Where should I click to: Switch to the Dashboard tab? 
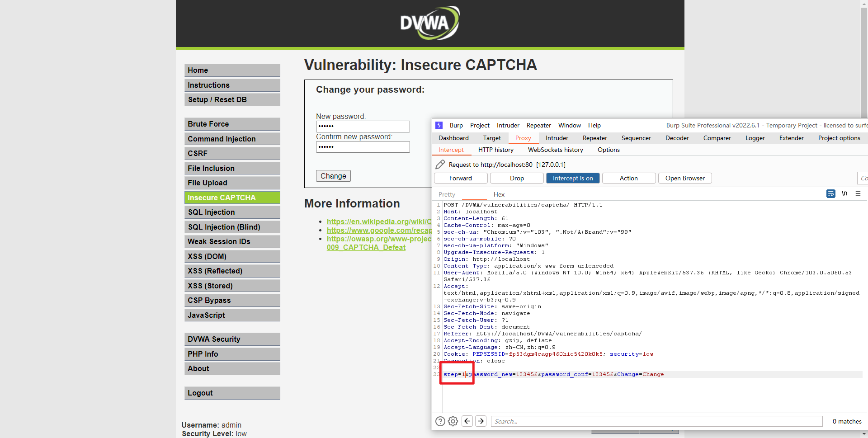click(x=453, y=138)
